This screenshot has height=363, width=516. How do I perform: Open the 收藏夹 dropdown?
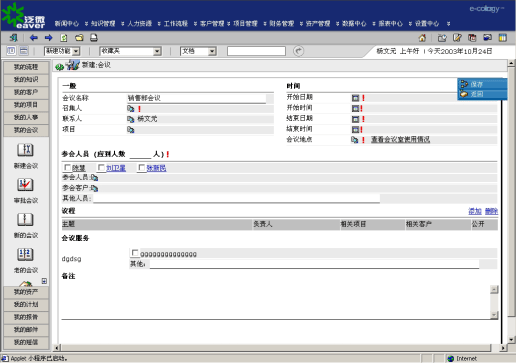tap(130, 51)
